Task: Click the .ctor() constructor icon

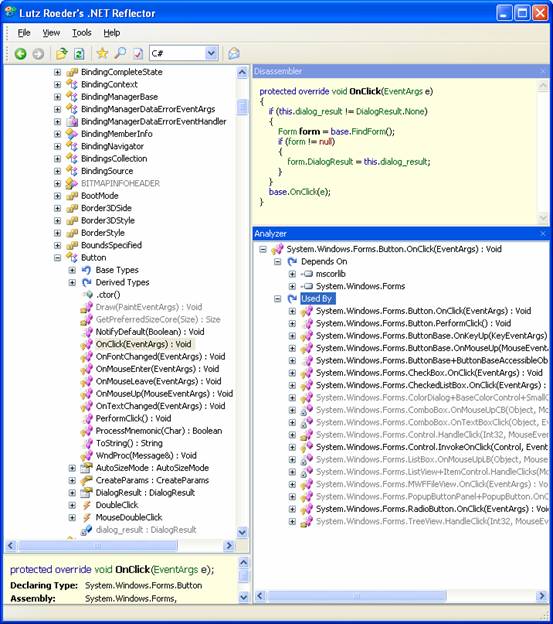Action: (x=87, y=295)
